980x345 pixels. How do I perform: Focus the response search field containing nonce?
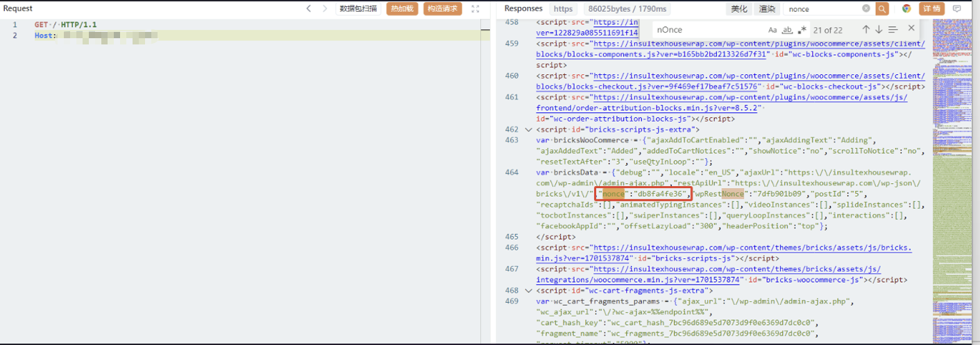(822, 9)
